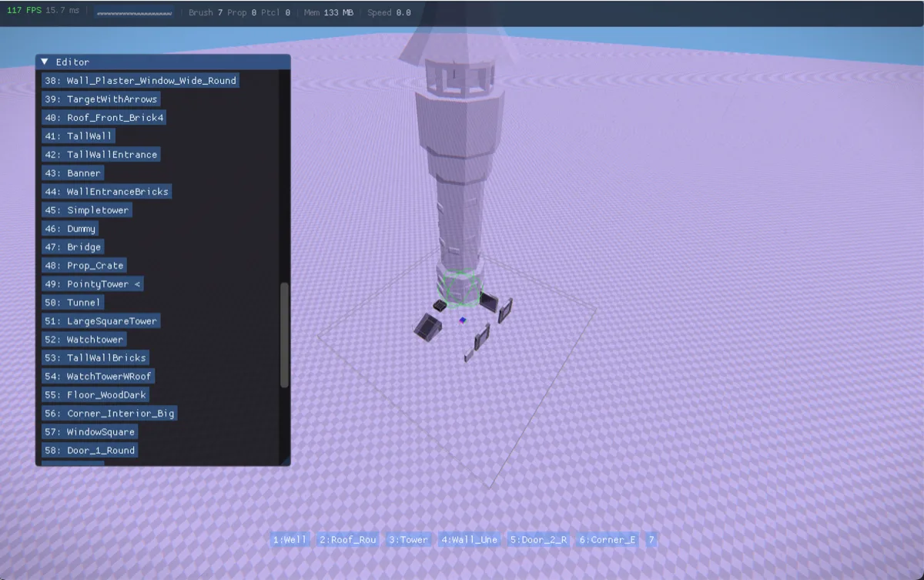Click the Editor panel scrollbar thumb
Screen dimensions: 924x580
click(284, 335)
